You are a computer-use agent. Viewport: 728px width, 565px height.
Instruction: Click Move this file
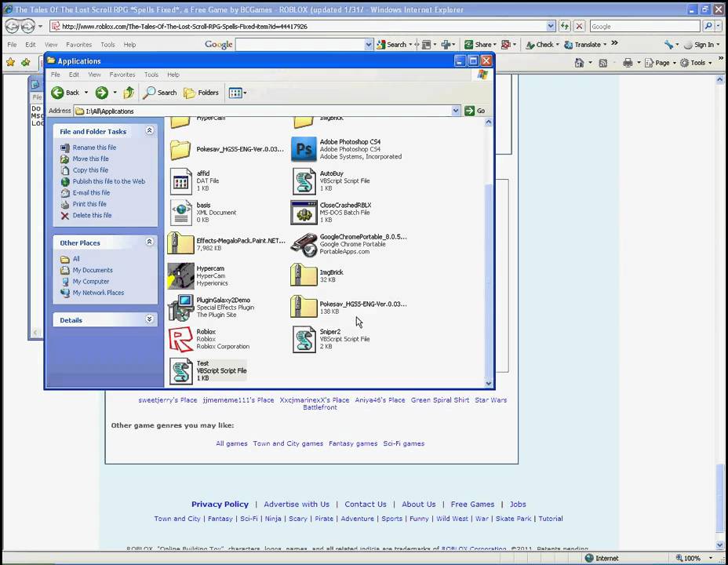[90, 159]
